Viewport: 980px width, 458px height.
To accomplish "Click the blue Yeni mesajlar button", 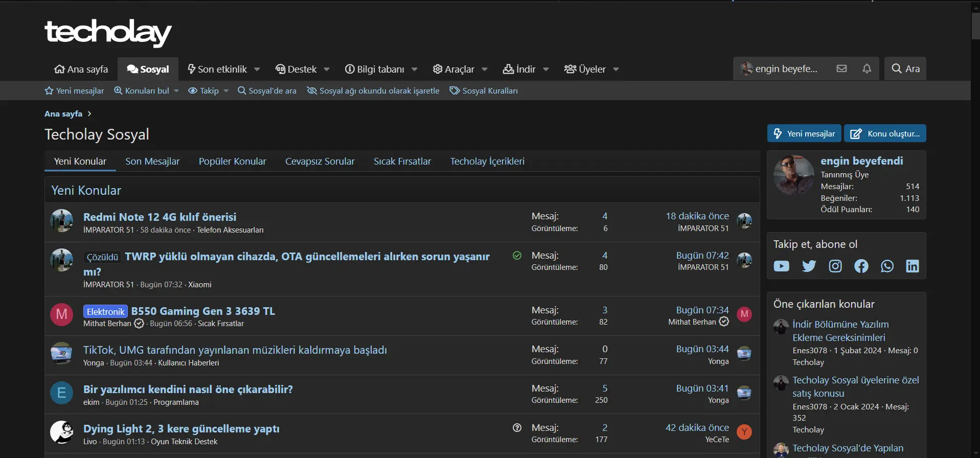I will point(804,133).
